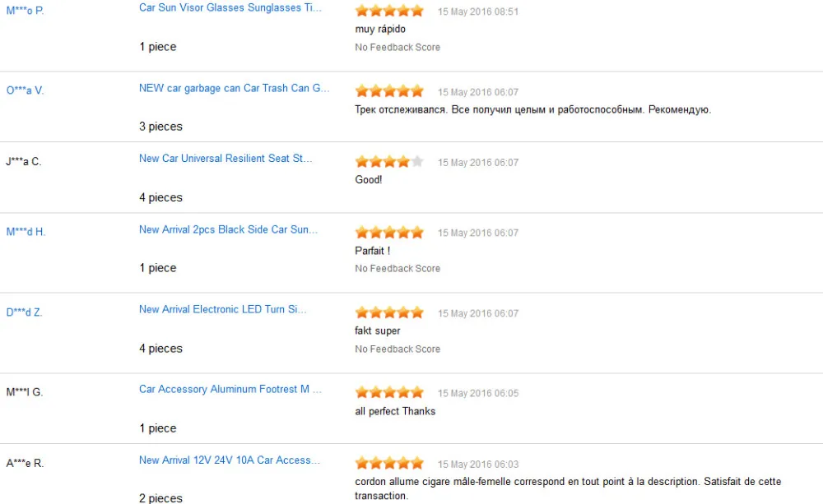Click 'No Feedback Score' under 'Parfait !'
The image size is (823, 504).
point(398,269)
